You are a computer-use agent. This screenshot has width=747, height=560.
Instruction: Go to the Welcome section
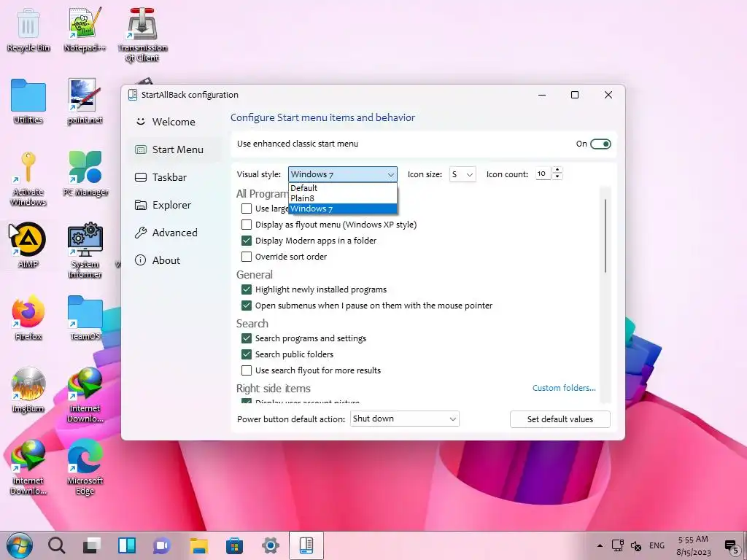pyautogui.click(x=174, y=122)
